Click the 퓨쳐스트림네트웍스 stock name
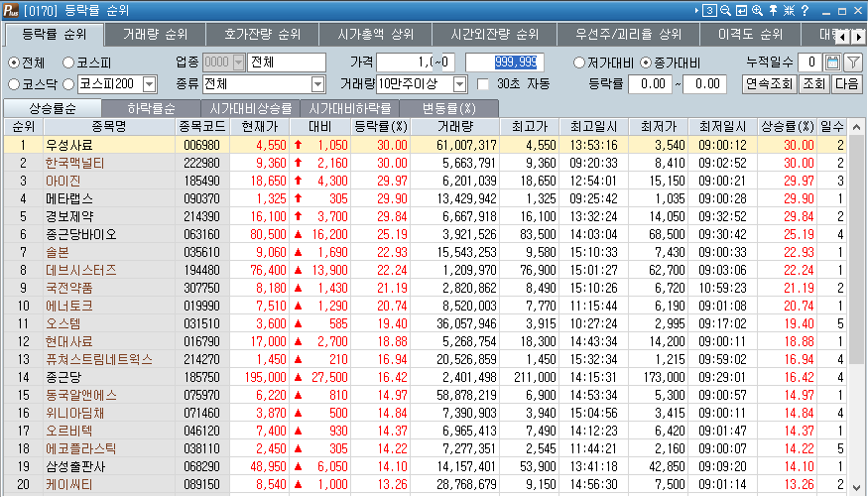Screen dimensions: 868x497 [x=98, y=360]
